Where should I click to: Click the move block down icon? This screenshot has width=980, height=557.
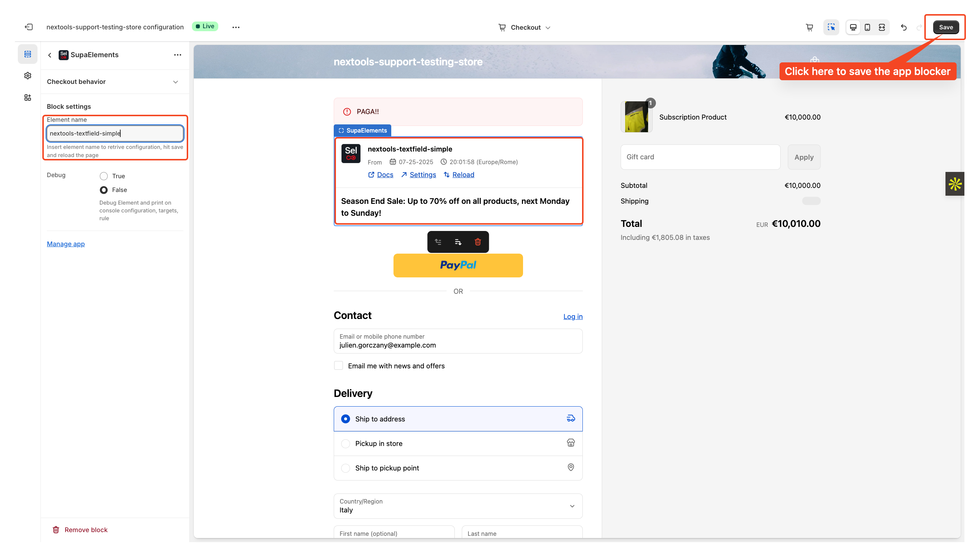coord(458,242)
